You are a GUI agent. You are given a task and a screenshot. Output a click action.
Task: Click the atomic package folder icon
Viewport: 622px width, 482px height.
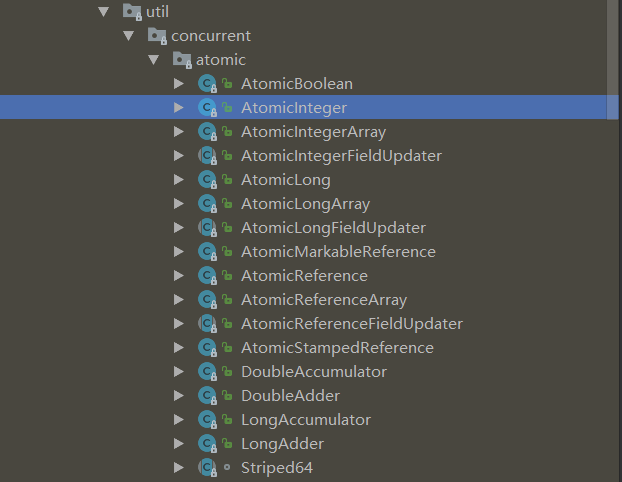point(183,60)
